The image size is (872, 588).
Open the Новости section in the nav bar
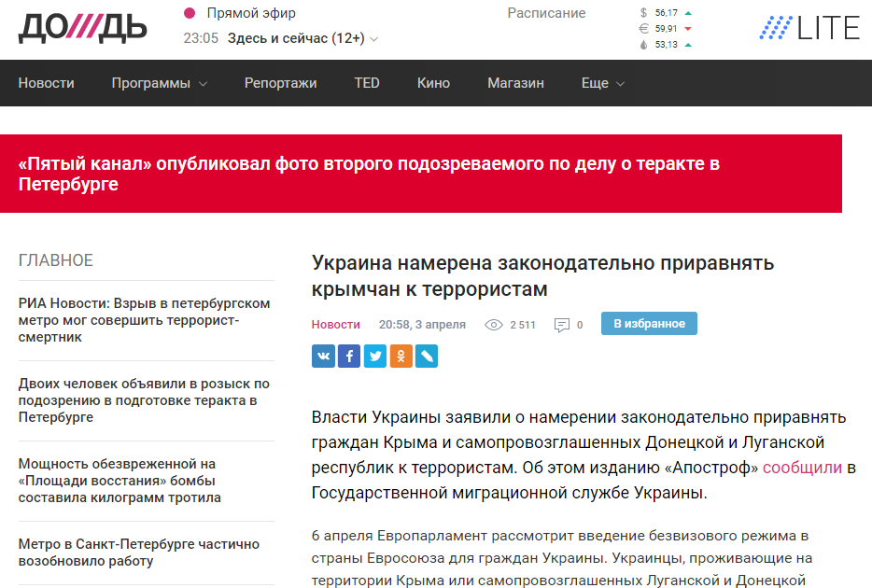point(46,83)
